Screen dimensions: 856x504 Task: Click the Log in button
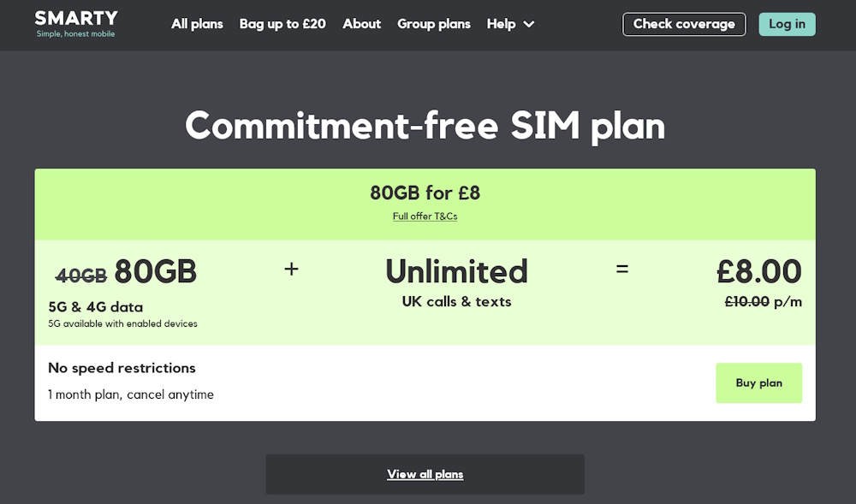(787, 24)
